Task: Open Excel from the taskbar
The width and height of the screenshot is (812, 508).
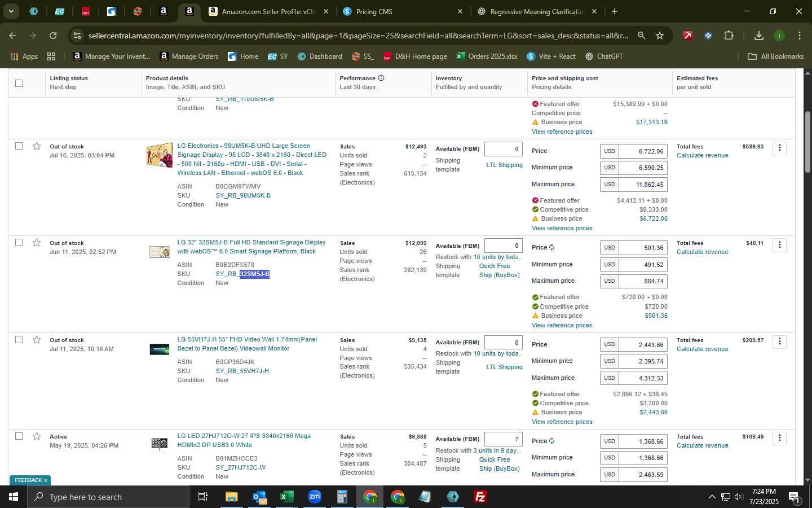Action: 286,497
